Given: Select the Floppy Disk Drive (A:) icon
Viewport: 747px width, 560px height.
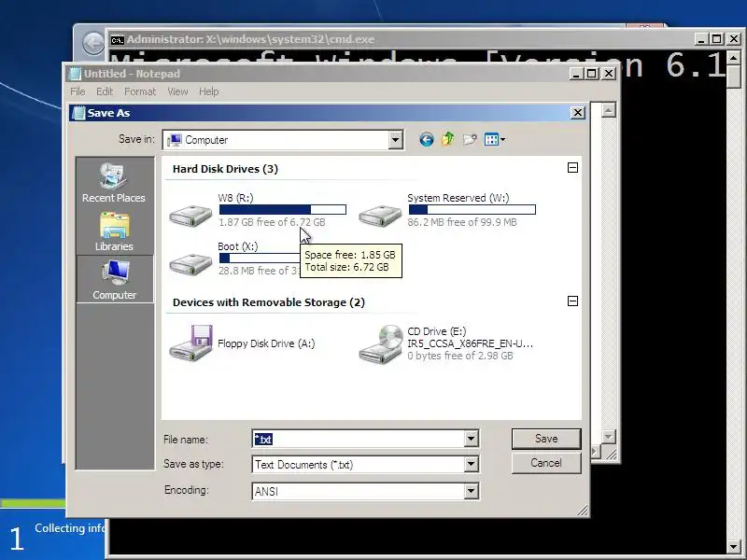Looking at the screenshot, I should (190, 343).
